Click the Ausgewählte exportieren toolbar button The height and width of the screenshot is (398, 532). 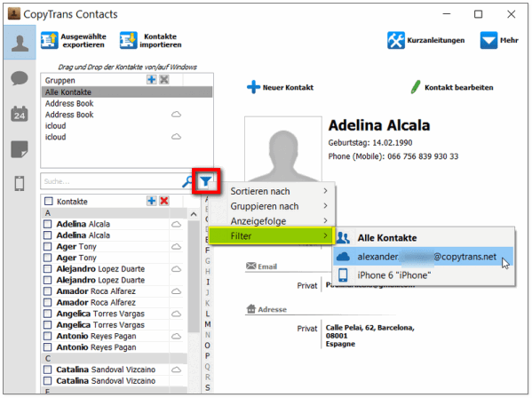click(74, 40)
